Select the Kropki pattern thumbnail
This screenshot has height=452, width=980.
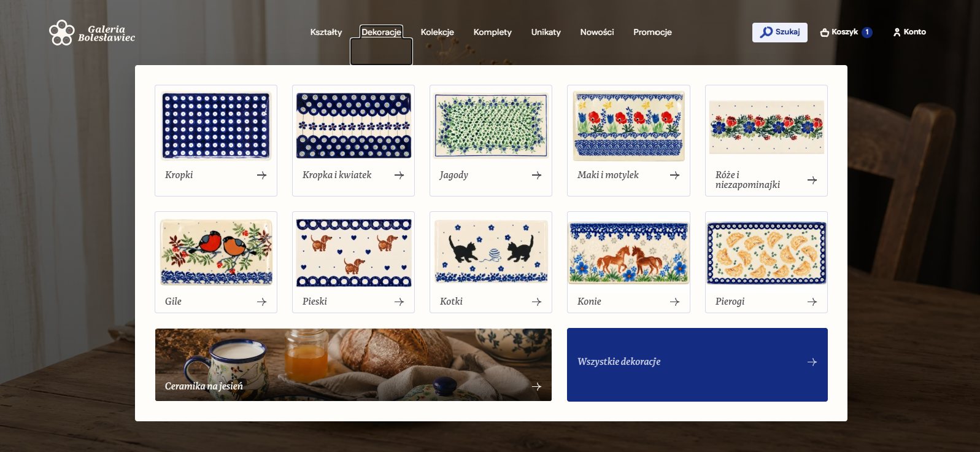click(216, 126)
